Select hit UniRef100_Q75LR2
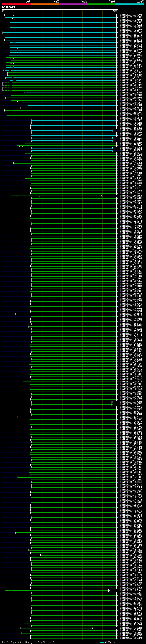This screenshot has height=644, width=146. (x=131, y=65)
